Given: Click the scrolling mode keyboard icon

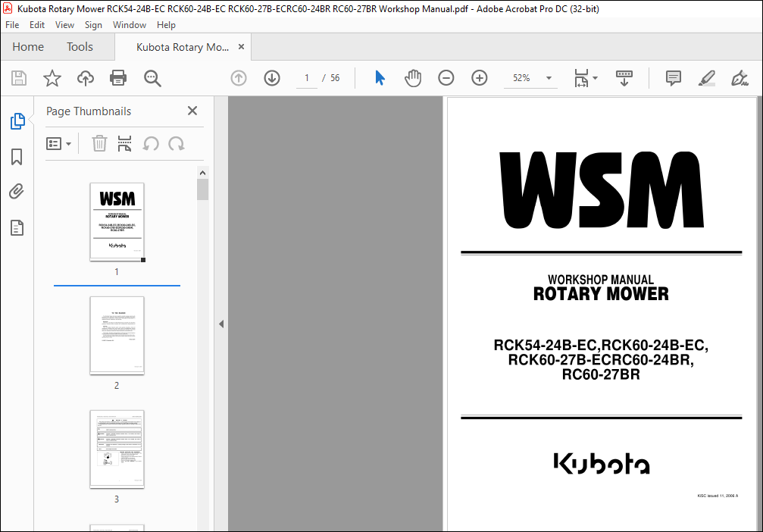Looking at the screenshot, I should (x=624, y=78).
